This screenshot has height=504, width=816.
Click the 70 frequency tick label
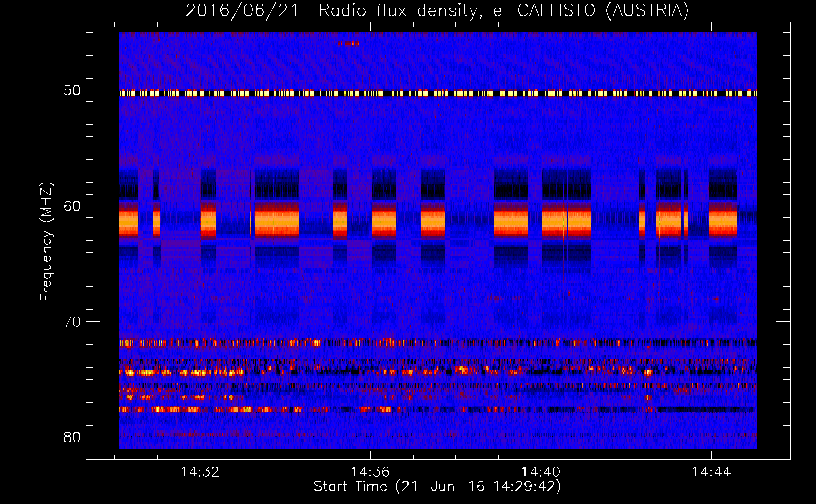pyautogui.click(x=72, y=322)
